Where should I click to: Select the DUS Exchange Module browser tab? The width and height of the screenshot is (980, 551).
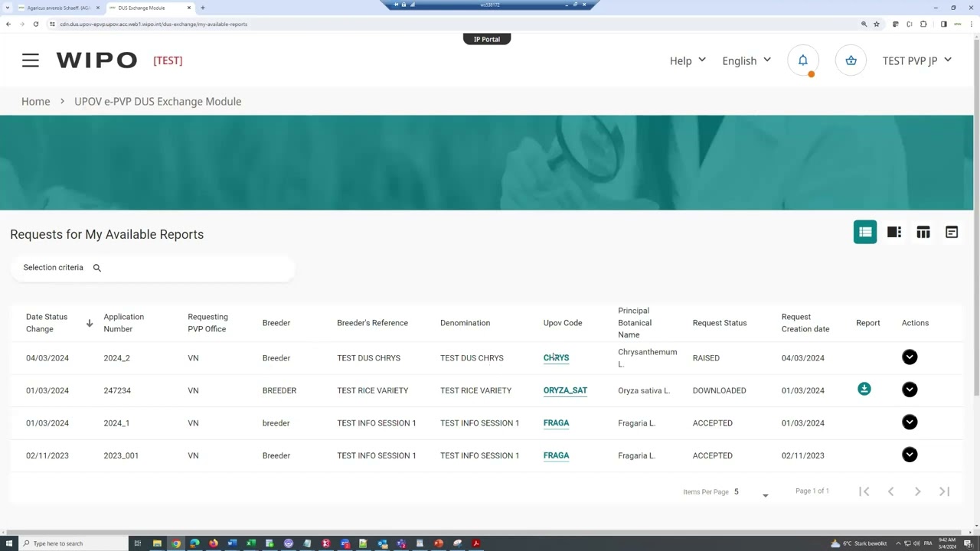(x=150, y=8)
